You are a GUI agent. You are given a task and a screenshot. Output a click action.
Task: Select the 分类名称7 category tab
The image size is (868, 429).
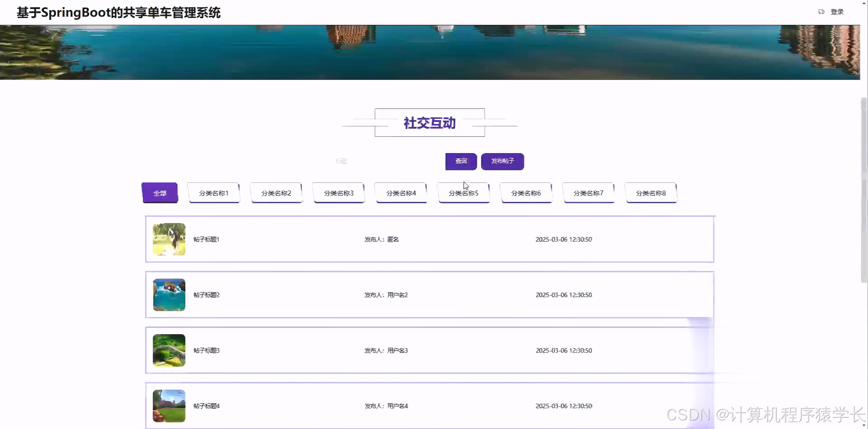(588, 192)
